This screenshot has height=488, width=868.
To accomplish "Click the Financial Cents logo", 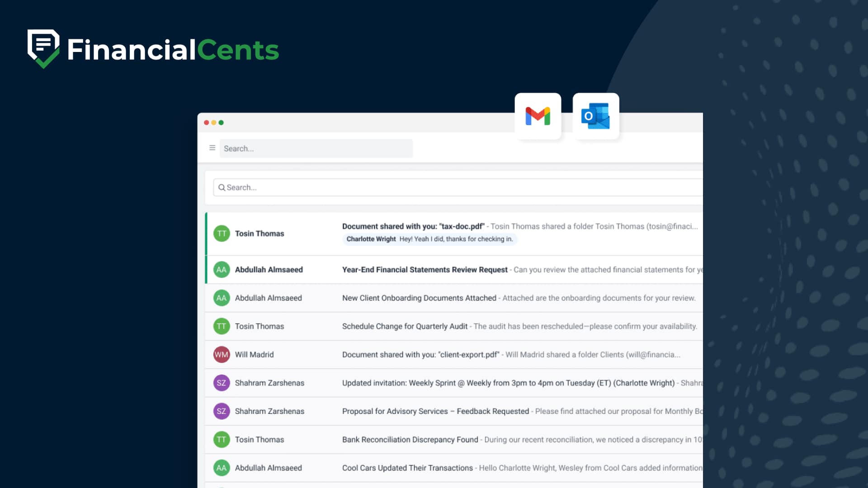I will (x=153, y=49).
